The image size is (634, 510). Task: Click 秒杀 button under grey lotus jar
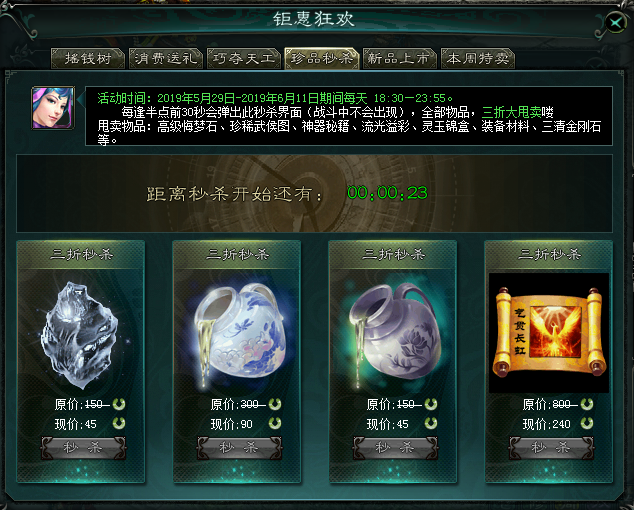click(395, 448)
